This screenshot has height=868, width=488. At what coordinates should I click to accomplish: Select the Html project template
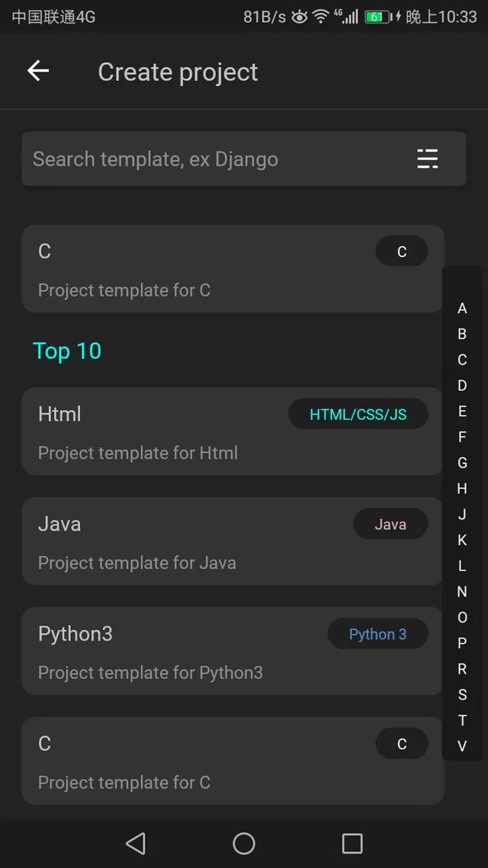(233, 431)
